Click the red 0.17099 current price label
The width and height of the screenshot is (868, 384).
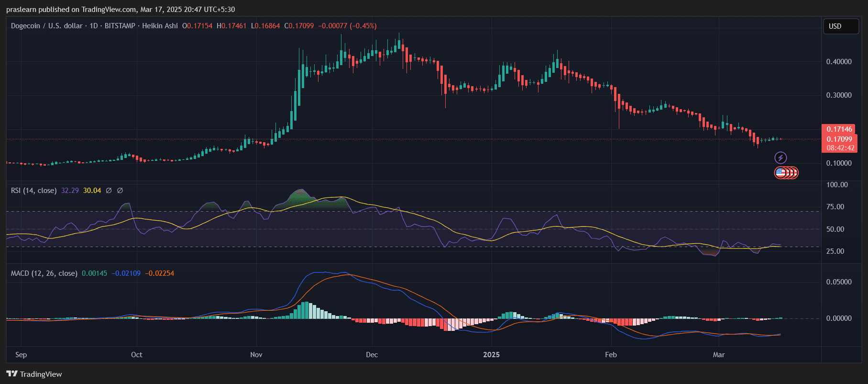839,139
